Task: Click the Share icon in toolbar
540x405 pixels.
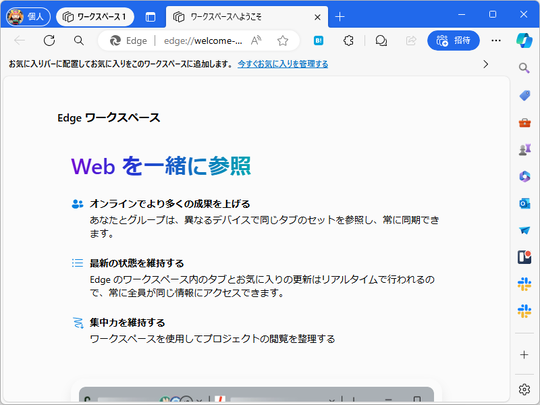Action: pos(411,41)
